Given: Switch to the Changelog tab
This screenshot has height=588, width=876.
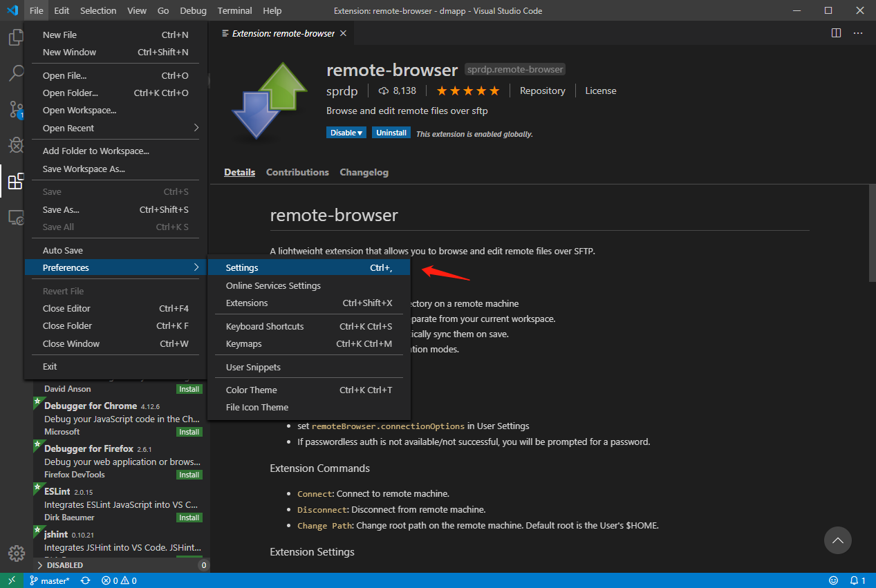Looking at the screenshot, I should (364, 172).
